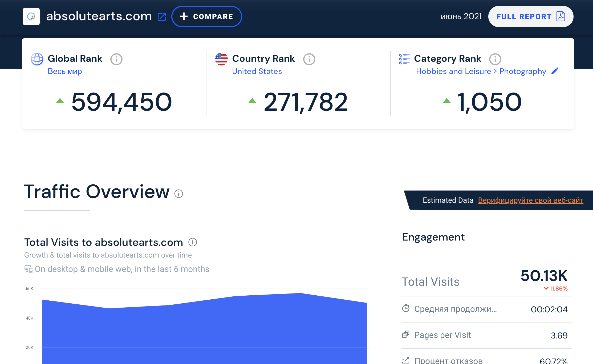Open the United States country link
The height and width of the screenshot is (364, 593).
click(x=257, y=71)
